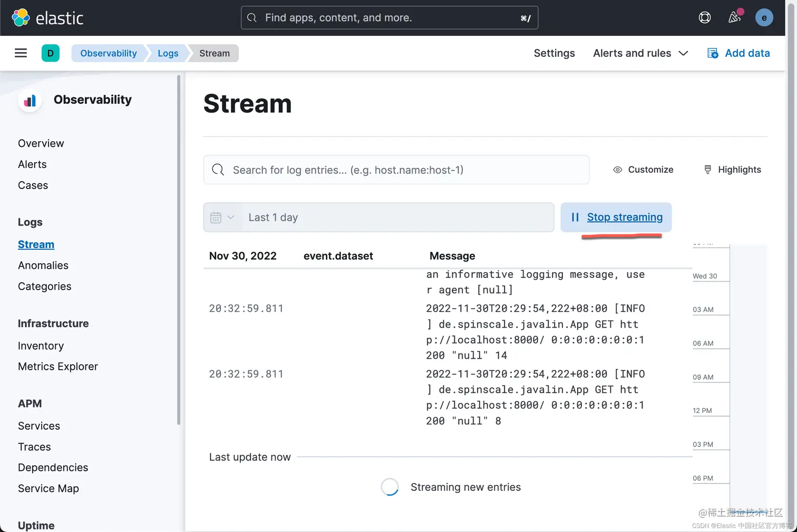This screenshot has height=532, width=797.
Task: Expand the Alerts and rules dropdown
Action: 640,53
